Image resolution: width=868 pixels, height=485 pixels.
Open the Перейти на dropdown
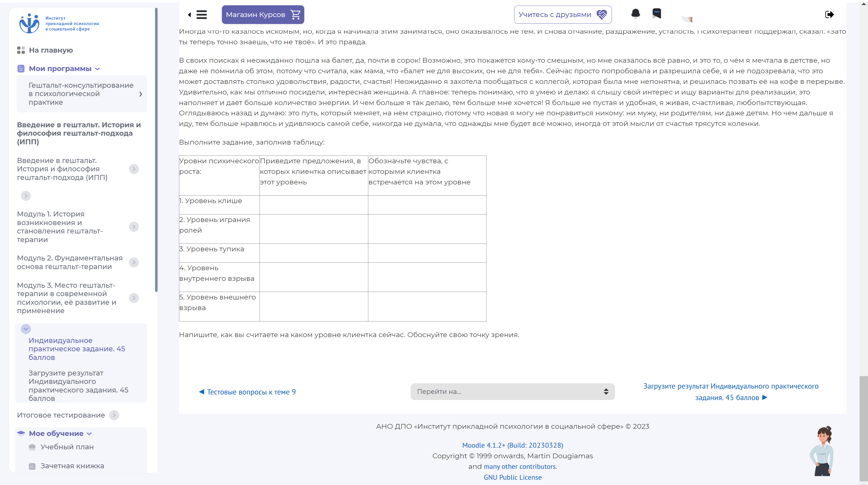(x=513, y=392)
